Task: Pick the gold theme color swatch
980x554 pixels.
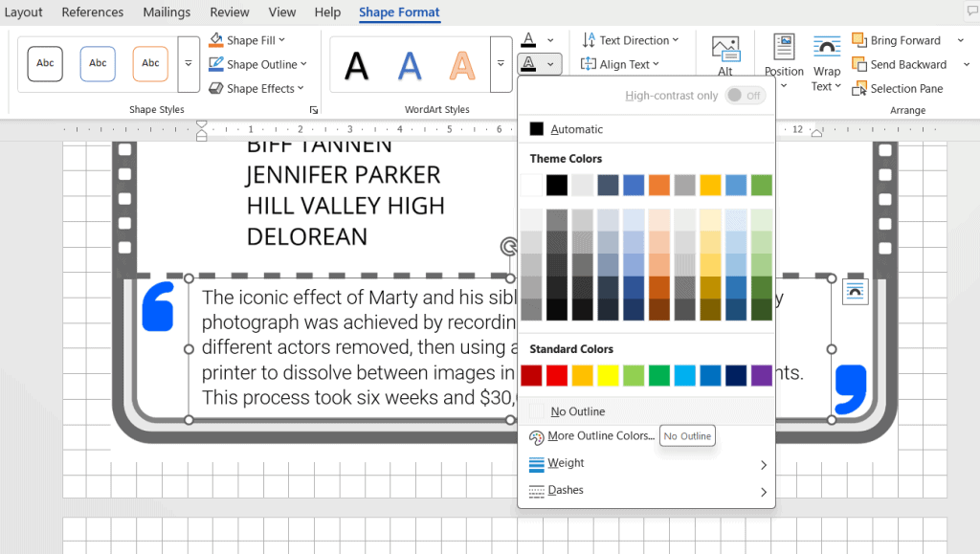Action: (x=711, y=185)
